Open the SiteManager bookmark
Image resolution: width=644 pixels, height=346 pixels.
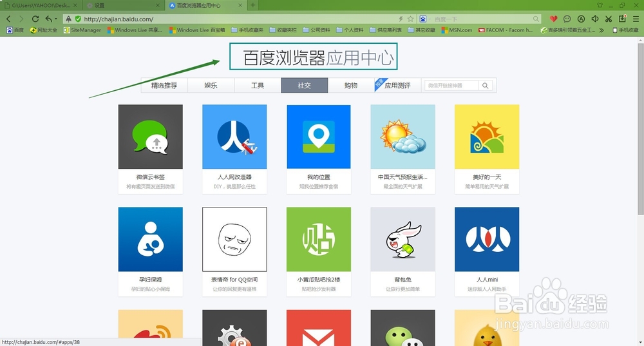[82, 30]
